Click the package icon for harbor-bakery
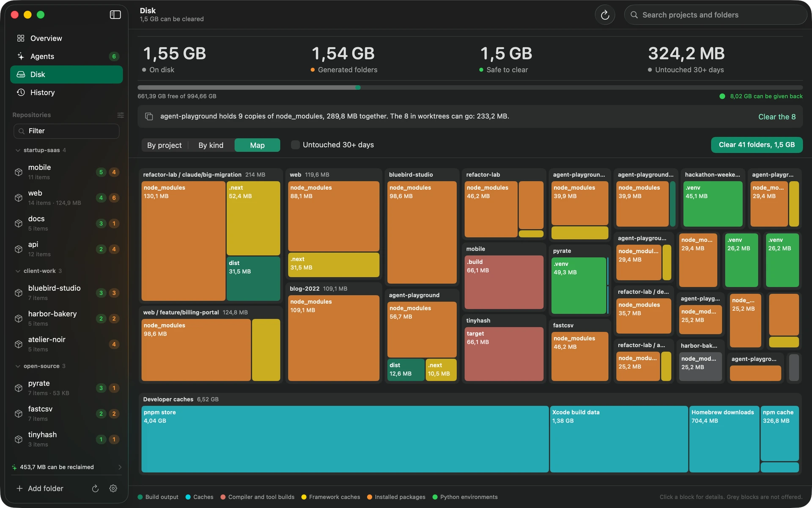 (x=19, y=318)
